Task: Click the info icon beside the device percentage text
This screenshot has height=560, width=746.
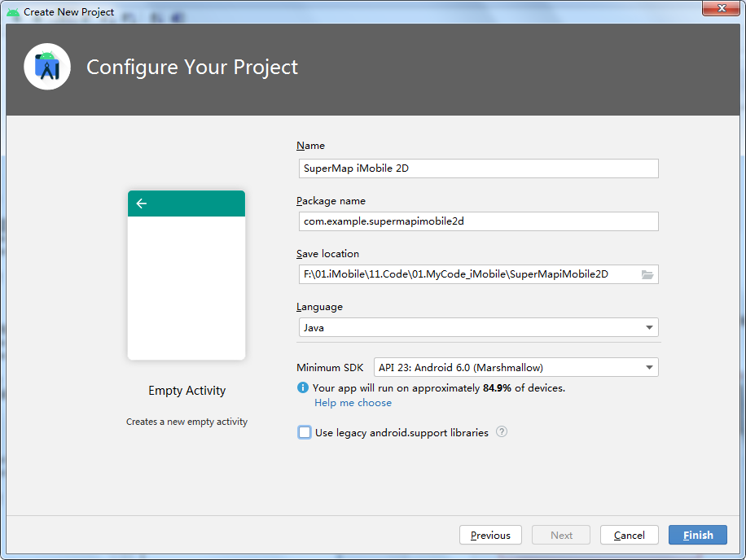Action: (x=303, y=387)
